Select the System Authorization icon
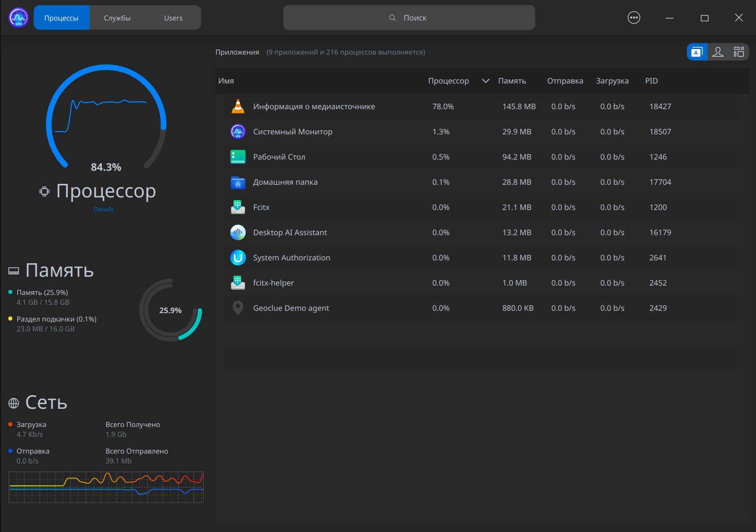Screen dimensions: 756x532 238,258
